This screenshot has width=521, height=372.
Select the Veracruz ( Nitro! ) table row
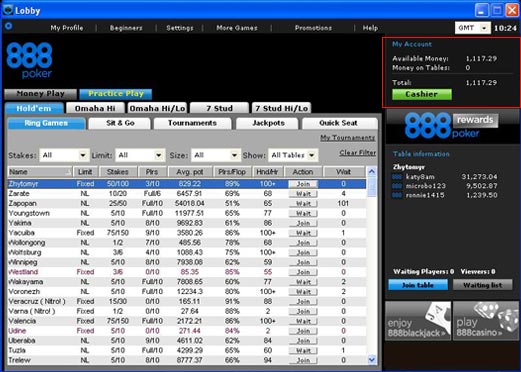pyautogui.click(x=187, y=301)
